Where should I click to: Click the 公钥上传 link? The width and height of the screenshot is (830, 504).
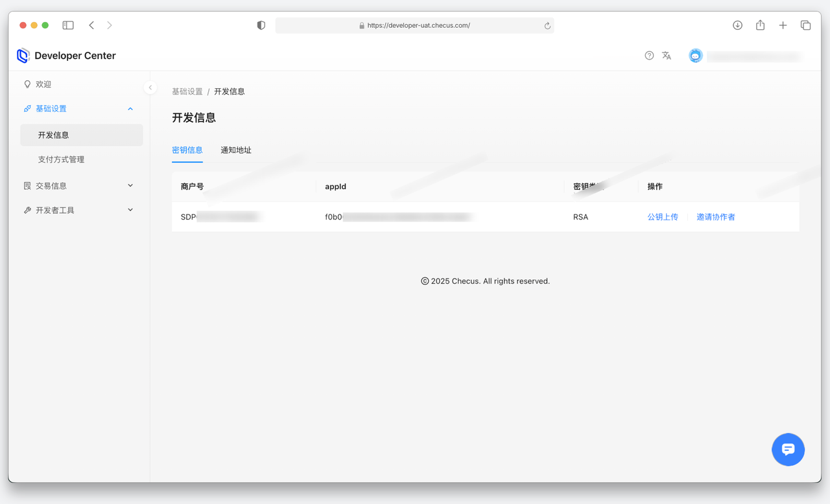[663, 217]
